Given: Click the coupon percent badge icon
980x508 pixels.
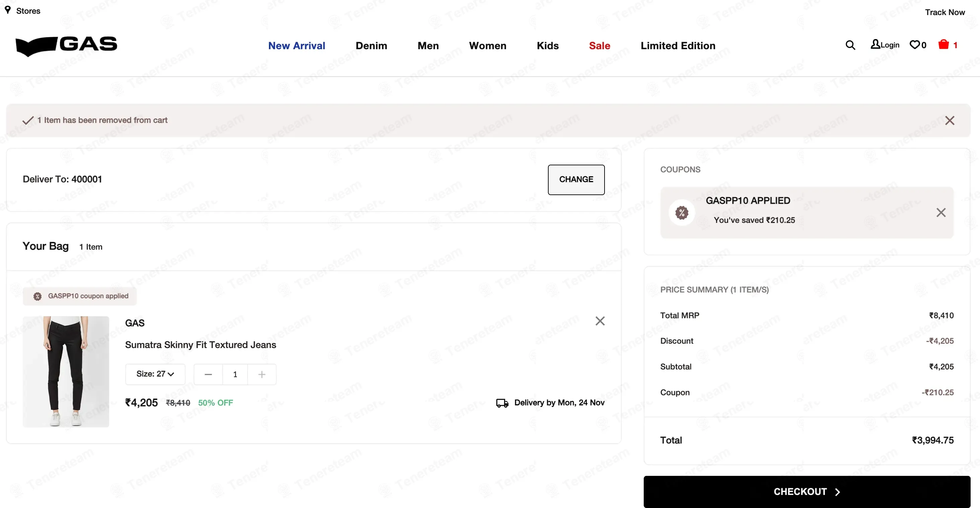Looking at the screenshot, I should pyautogui.click(x=681, y=213).
